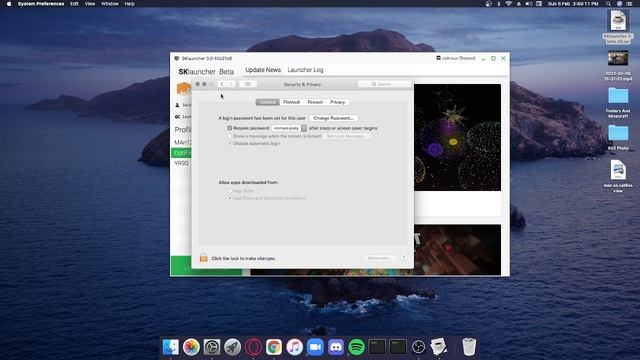Open the Launcher Log tab in SKlauncher
The width and height of the screenshot is (640, 360).
pos(305,70)
